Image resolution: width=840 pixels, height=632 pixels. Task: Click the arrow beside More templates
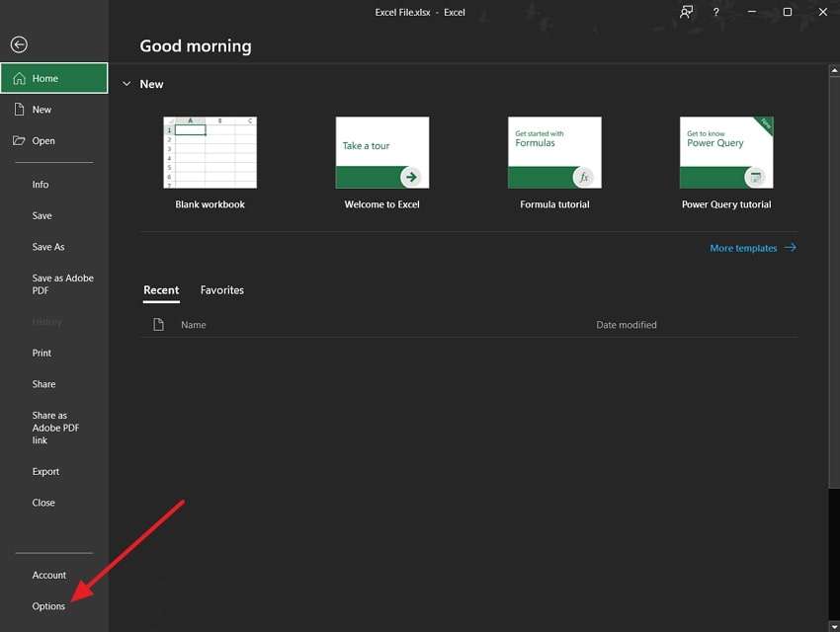pos(791,247)
